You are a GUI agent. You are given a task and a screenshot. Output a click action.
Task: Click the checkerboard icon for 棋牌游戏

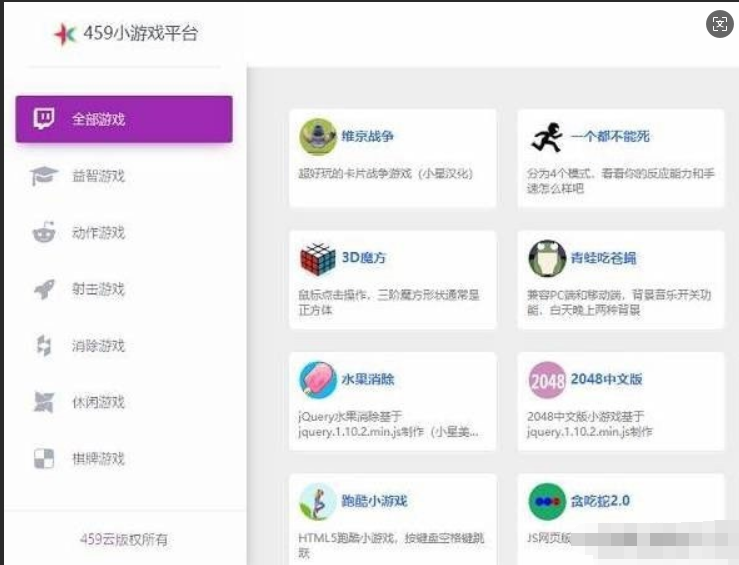pyautogui.click(x=44, y=459)
